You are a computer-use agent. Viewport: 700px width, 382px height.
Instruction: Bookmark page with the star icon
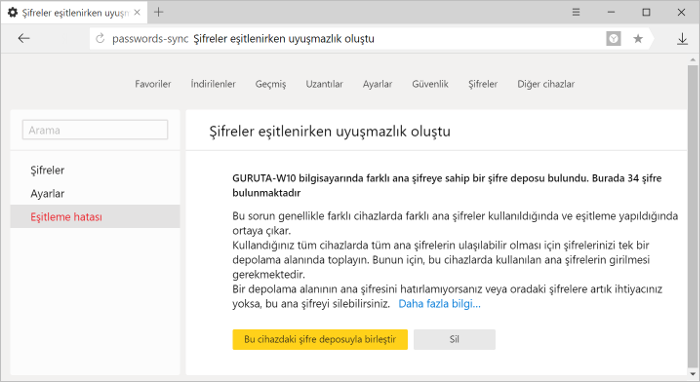(638, 39)
